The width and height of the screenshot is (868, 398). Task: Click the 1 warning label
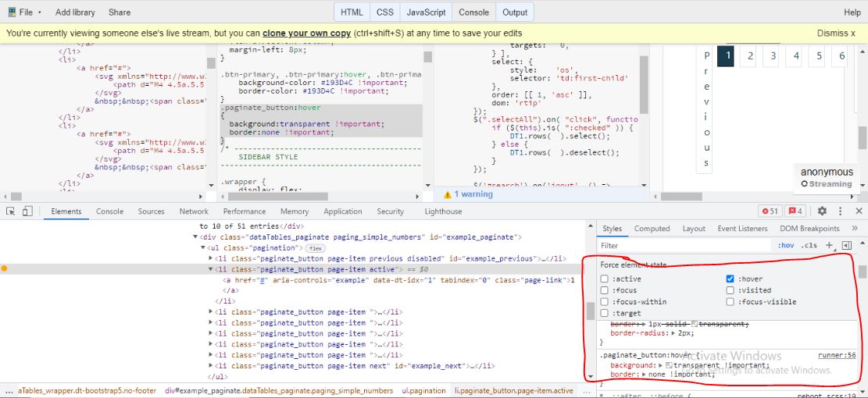point(473,194)
